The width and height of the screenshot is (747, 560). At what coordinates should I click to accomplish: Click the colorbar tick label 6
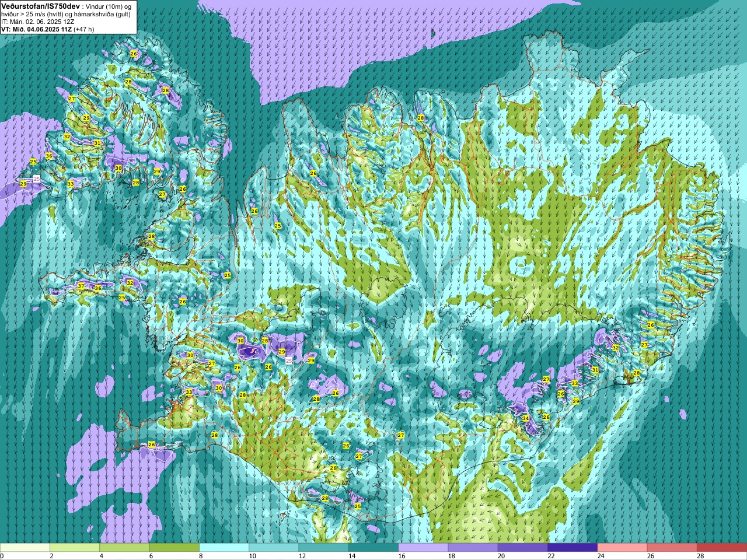(151, 556)
